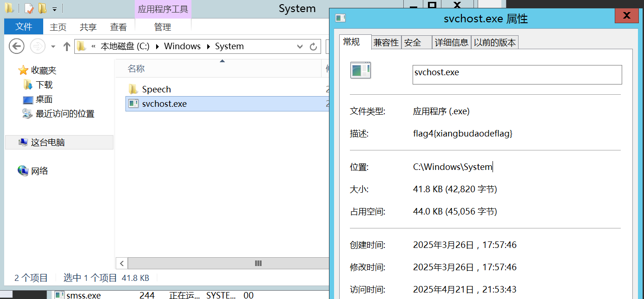Click the Speech folder icon
The image size is (644, 299).
point(133,89)
